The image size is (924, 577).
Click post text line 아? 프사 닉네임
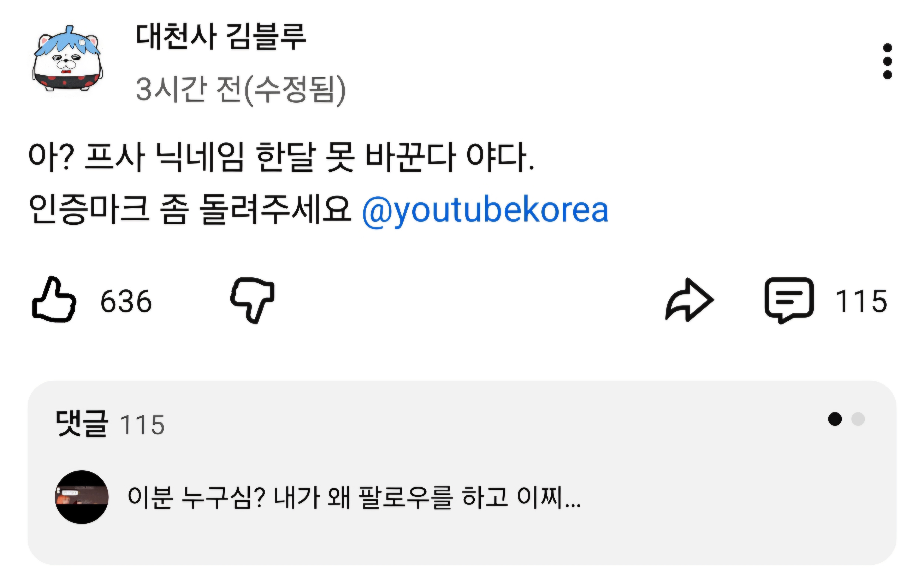point(281,156)
